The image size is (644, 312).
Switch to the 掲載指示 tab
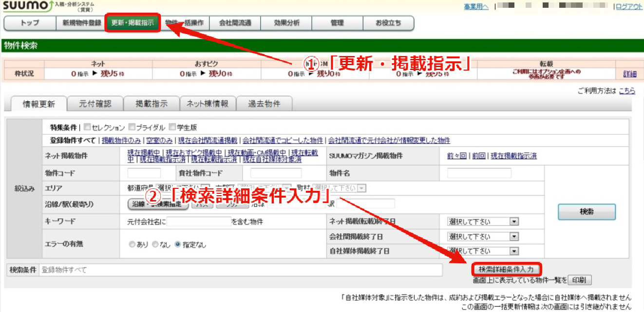tap(152, 104)
